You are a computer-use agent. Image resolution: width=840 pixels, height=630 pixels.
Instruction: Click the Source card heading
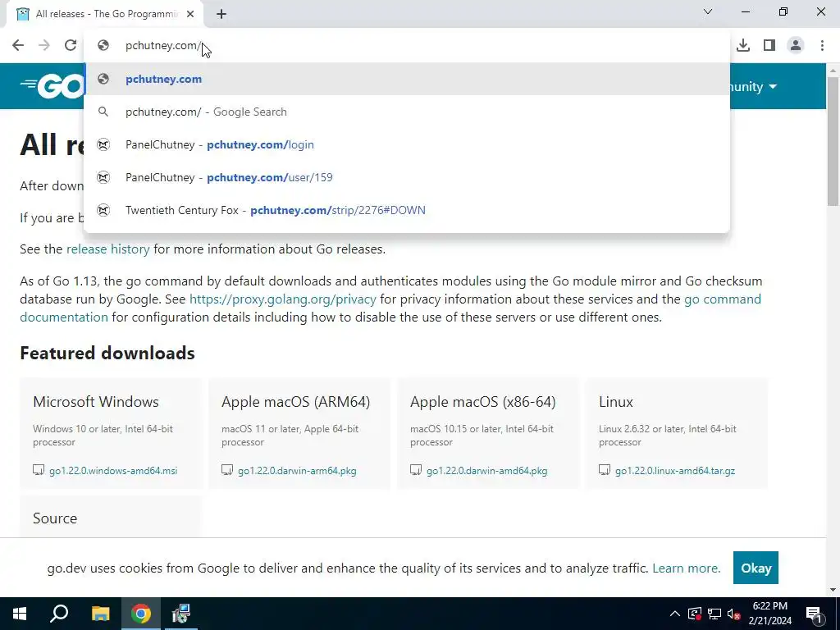coord(55,518)
